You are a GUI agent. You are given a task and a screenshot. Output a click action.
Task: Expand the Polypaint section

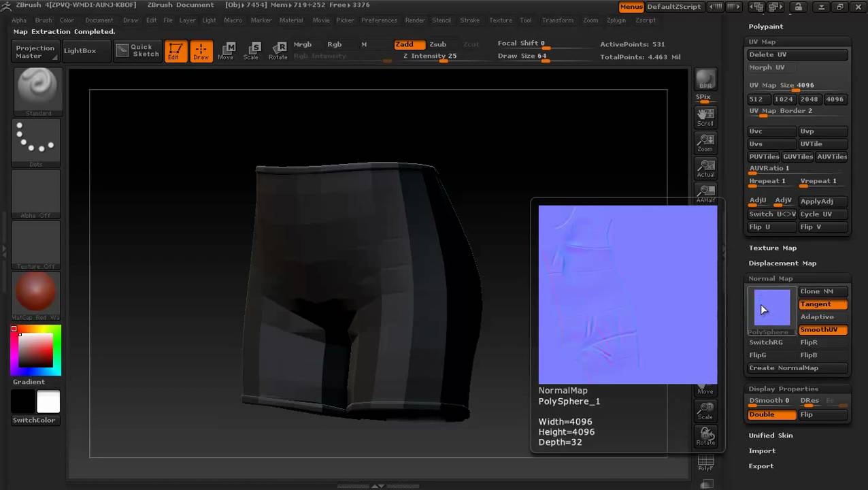click(x=766, y=27)
